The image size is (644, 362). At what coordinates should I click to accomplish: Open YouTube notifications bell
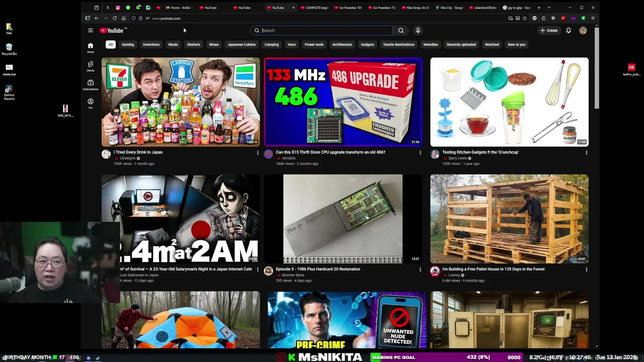(569, 31)
